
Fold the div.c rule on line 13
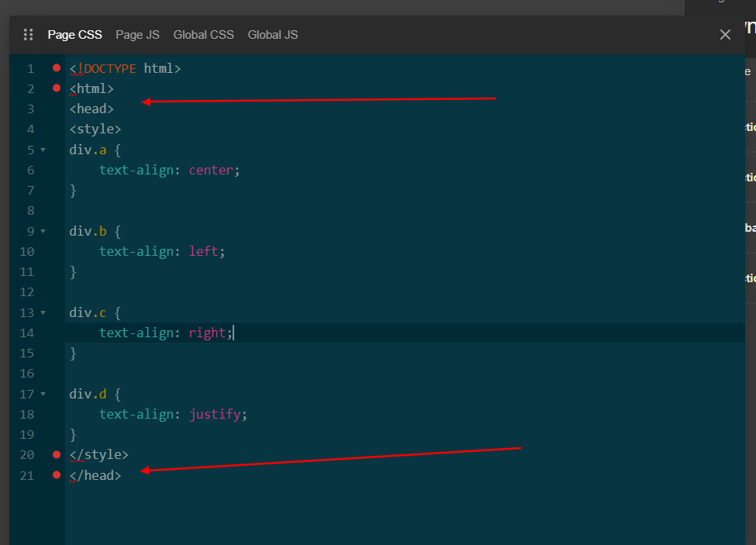(x=43, y=312)
